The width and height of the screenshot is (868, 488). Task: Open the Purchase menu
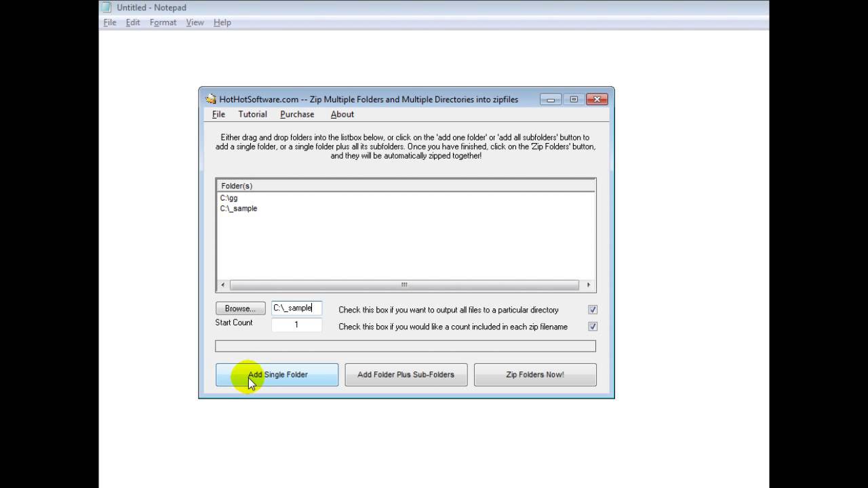[x=297, y=115]
